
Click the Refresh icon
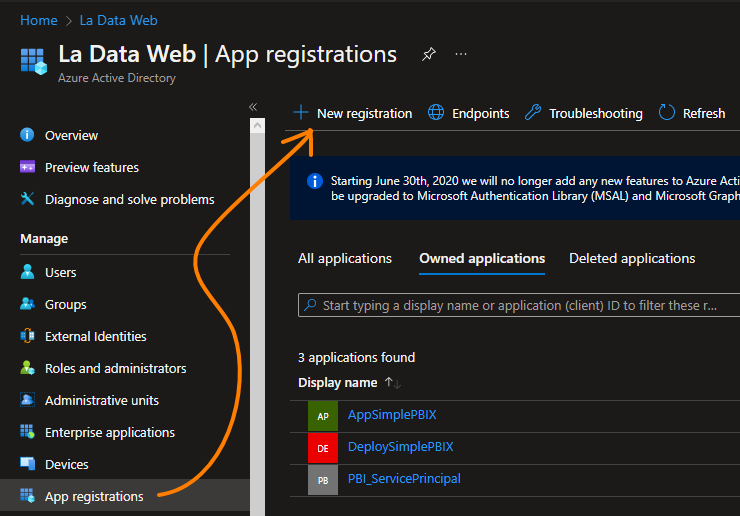pos(667,113)
